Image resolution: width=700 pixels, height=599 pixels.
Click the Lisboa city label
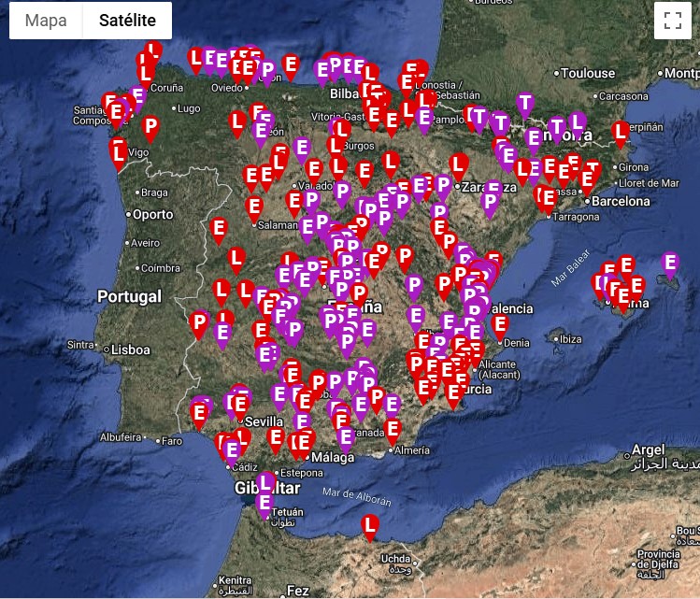pyautogui.click(x=130, y=349)
